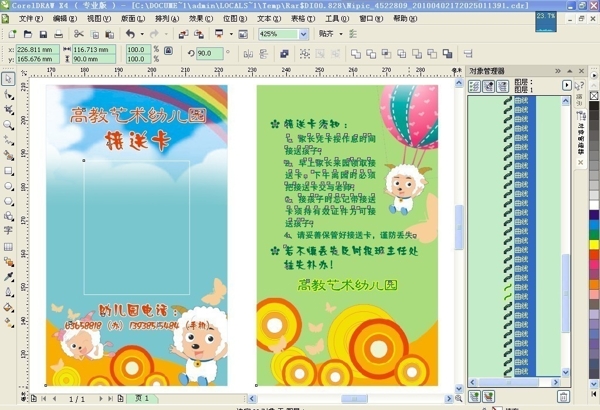600x410 pixels.
Task: Click the New layer button in Object Manager
Action: [x=474, y=396]
